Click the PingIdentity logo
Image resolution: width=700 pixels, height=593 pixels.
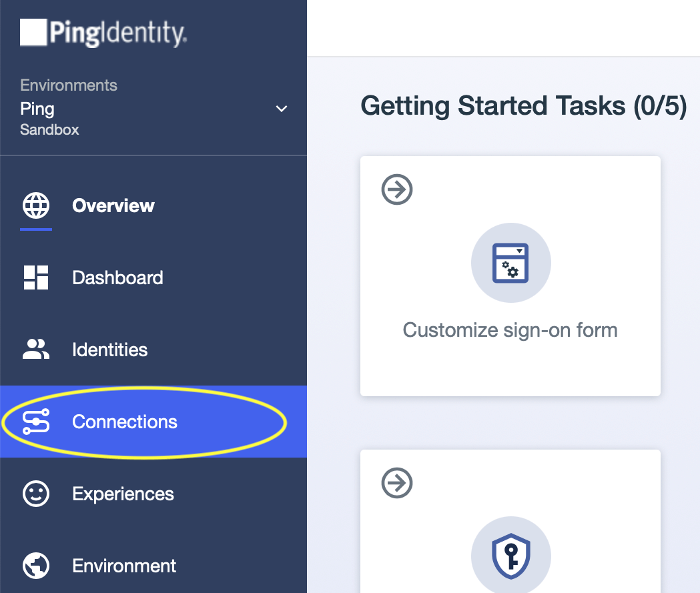[103, 33]
